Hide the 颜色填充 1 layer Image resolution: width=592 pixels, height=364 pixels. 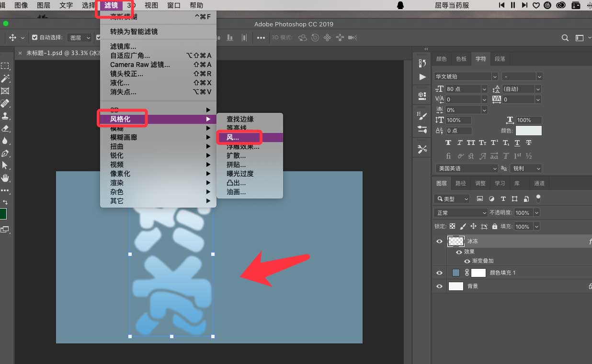439,272
